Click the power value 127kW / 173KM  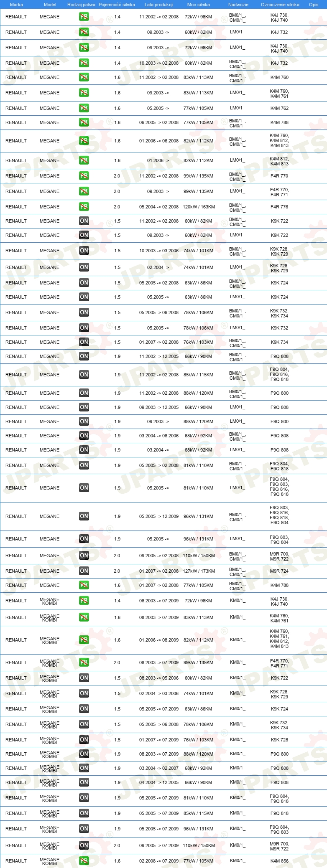(199, 571)
